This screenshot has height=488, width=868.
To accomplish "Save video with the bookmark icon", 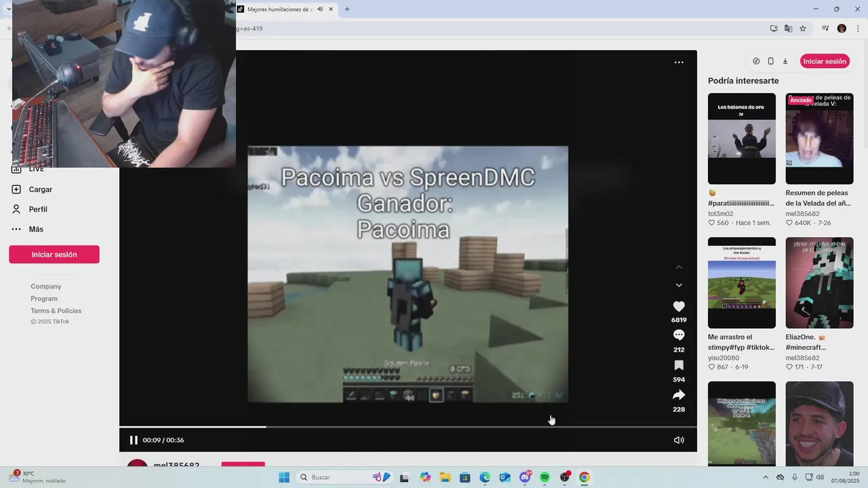I will pos(679,365).
